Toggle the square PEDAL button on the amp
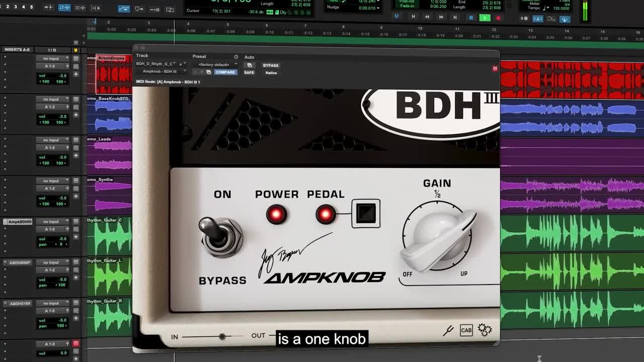 pos(366,214)
